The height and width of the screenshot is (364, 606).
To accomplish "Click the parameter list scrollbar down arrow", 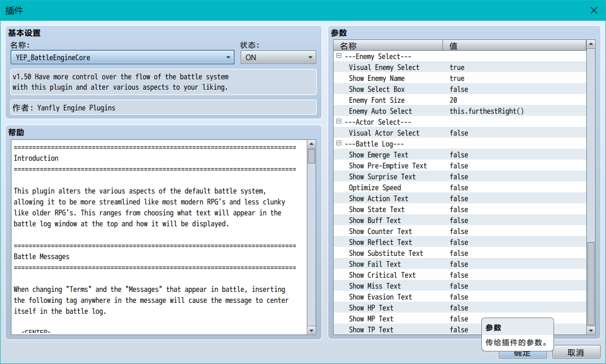I will [591, 330].
